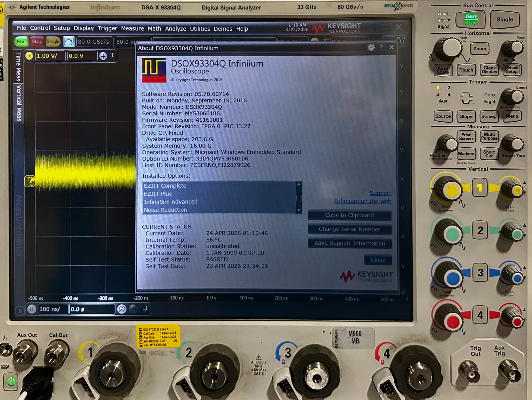Click the trigger edge icon top right

point(401,41)
